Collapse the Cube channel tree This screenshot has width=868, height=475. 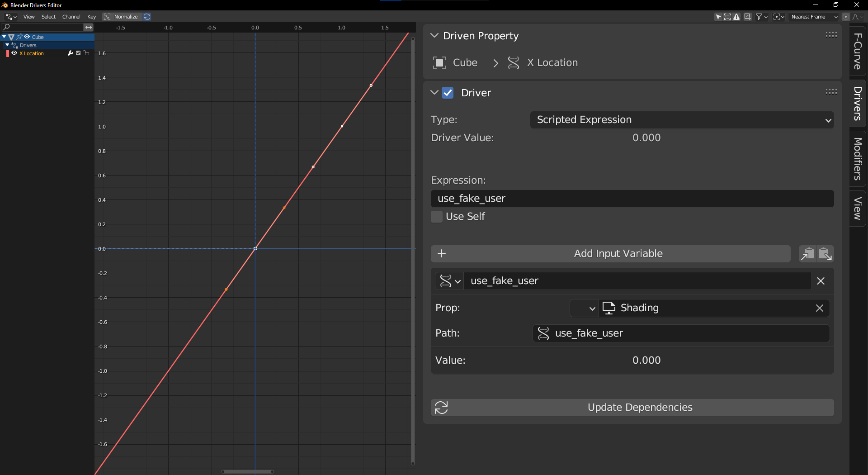click(x=4, y=37)
